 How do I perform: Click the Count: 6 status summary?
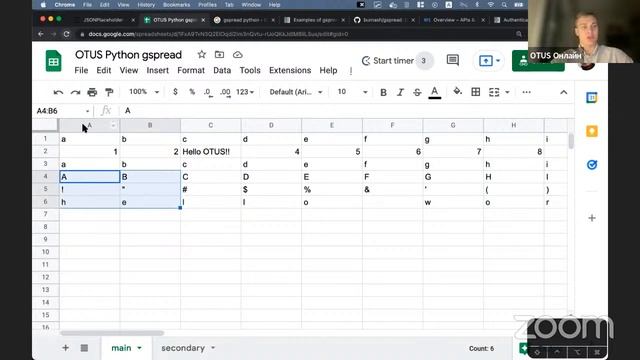(481, 349)
